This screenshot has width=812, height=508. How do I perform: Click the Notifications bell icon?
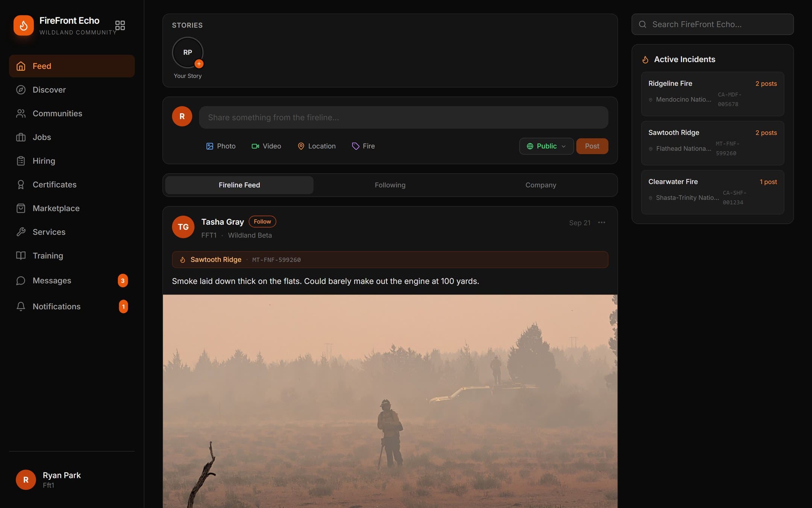(21, 306)
